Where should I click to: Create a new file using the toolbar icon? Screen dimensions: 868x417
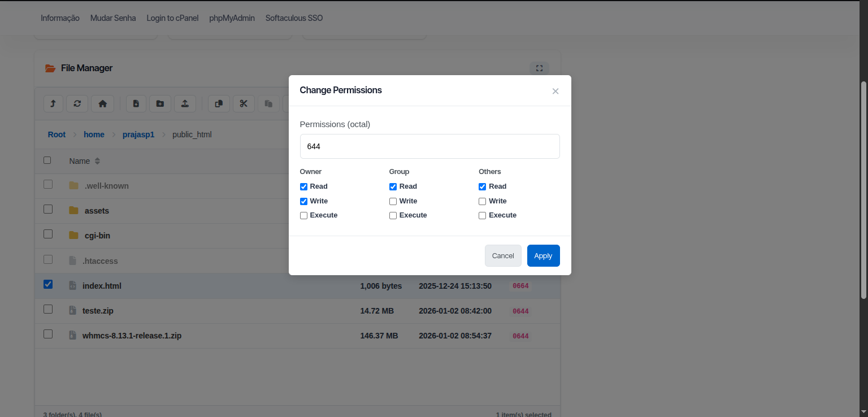(x=136, y=103)
